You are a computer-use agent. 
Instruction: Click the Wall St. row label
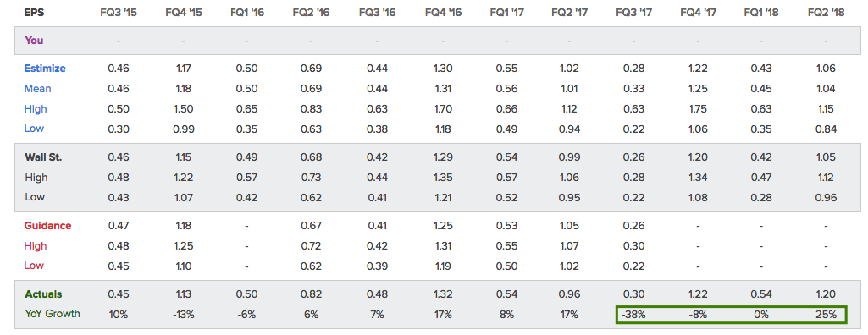pos(43,157)
